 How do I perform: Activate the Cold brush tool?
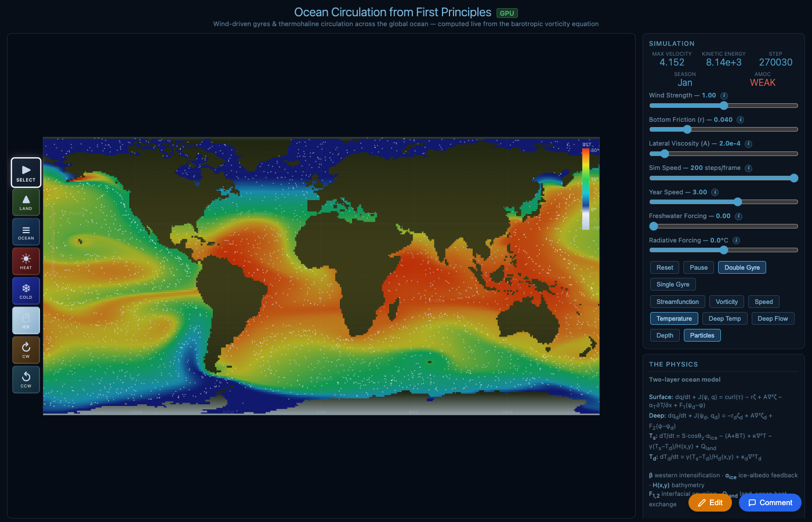click(x=26, y=291)
